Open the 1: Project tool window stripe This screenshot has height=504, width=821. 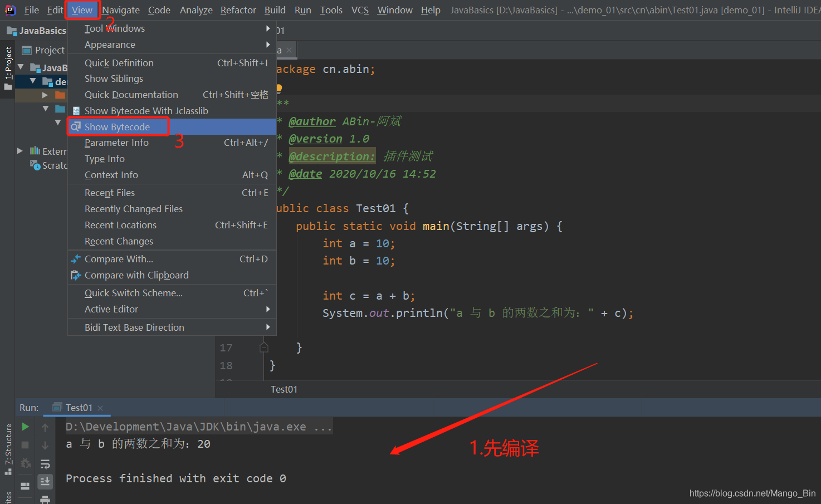(8, 68)
